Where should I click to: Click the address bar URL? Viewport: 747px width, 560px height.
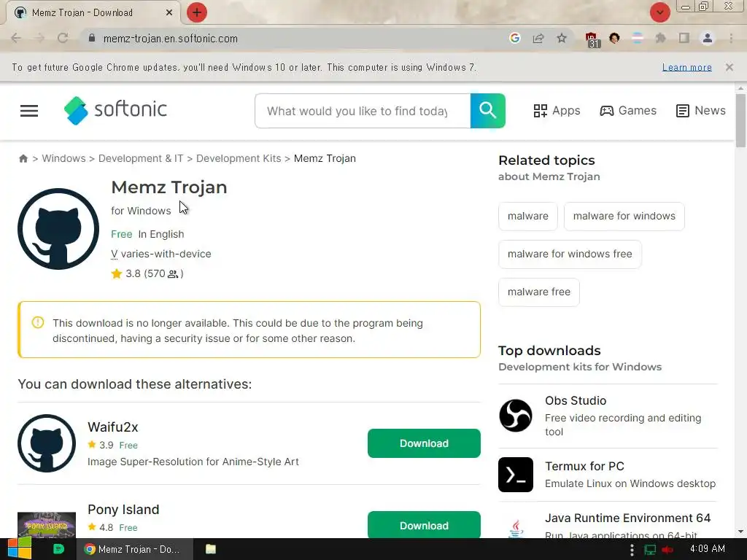pyautogui.click(x=171, y=39)
